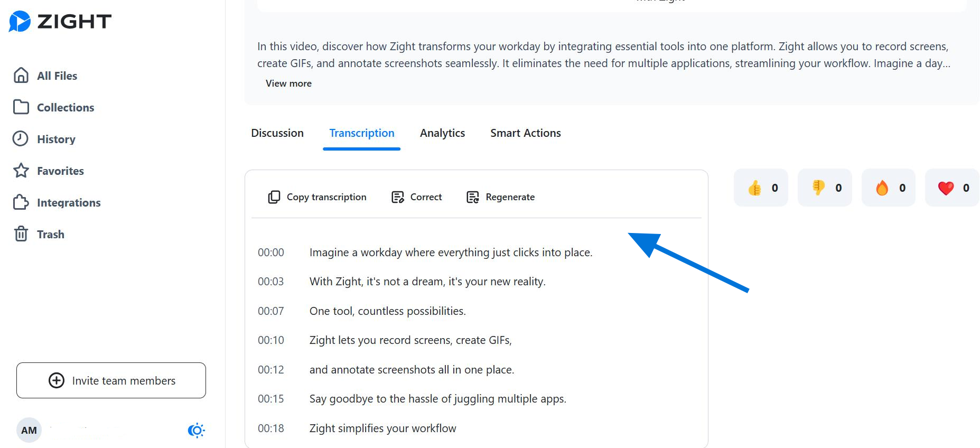980x448 pixels.
Task: Click the Zight logo icon
Action: coord(20,22)
